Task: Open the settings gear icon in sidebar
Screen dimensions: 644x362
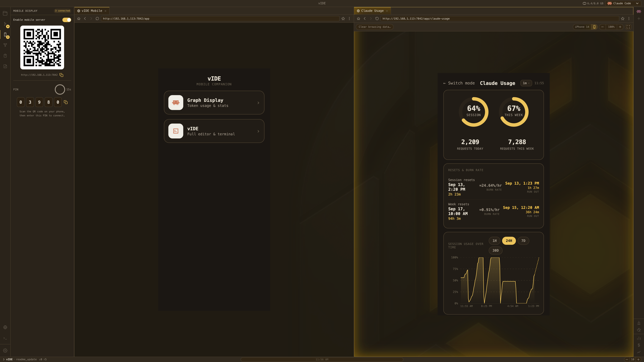Action: point(5,351)
